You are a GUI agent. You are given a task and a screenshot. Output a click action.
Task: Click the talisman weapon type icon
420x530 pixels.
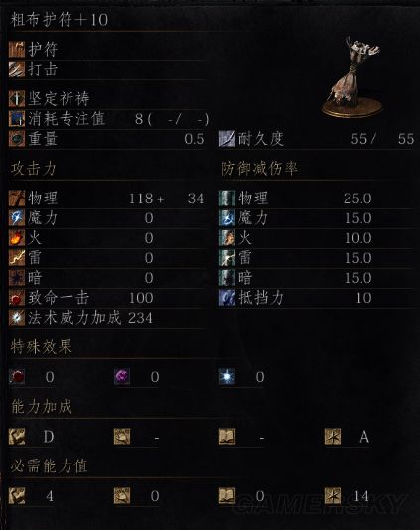[x=17, y=50]
